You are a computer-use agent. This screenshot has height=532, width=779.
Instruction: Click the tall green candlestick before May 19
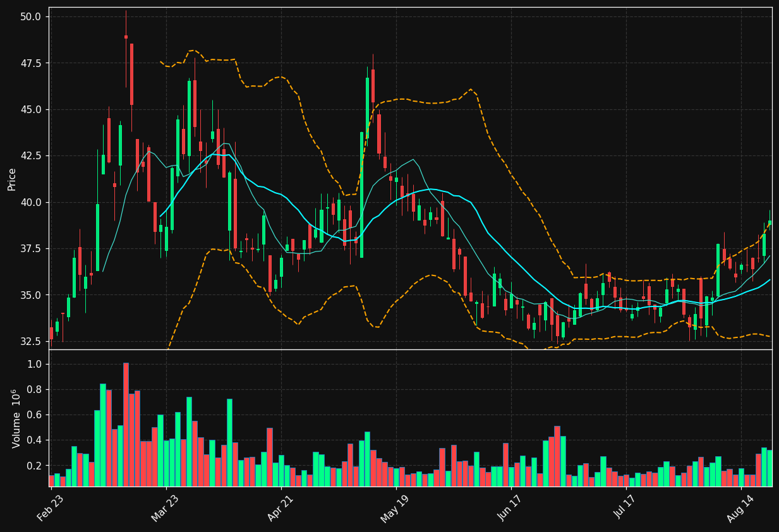click(x=361, y=195)
